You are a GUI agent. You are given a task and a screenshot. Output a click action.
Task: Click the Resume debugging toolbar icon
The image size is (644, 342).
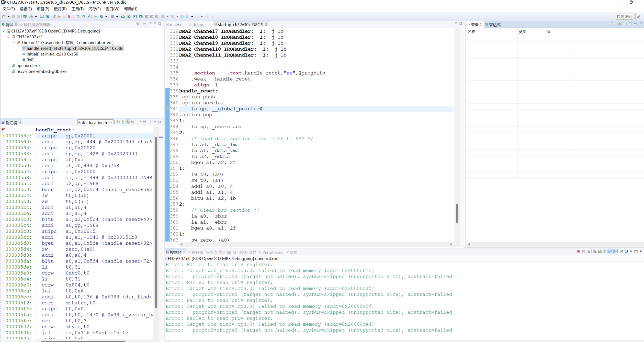59,17
